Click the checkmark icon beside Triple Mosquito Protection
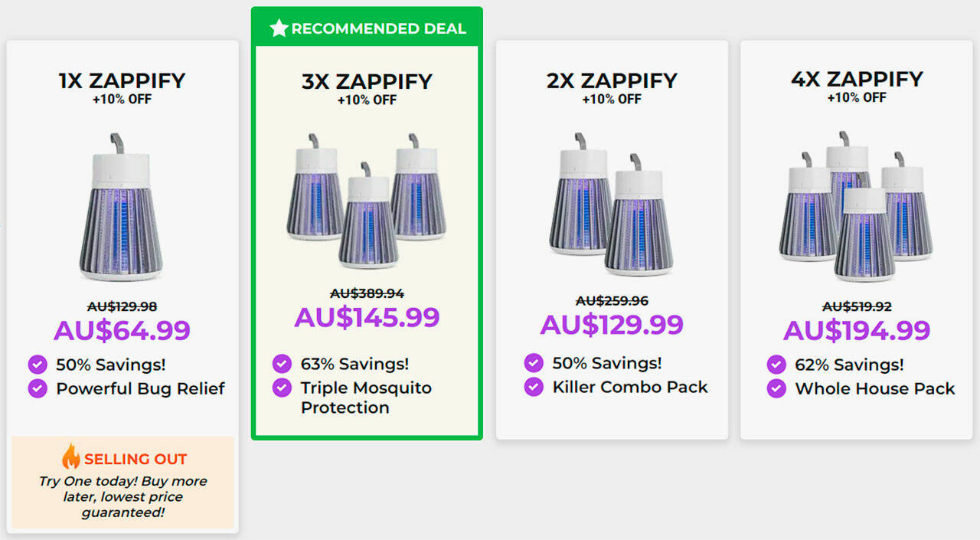 (x=282, y=388)
